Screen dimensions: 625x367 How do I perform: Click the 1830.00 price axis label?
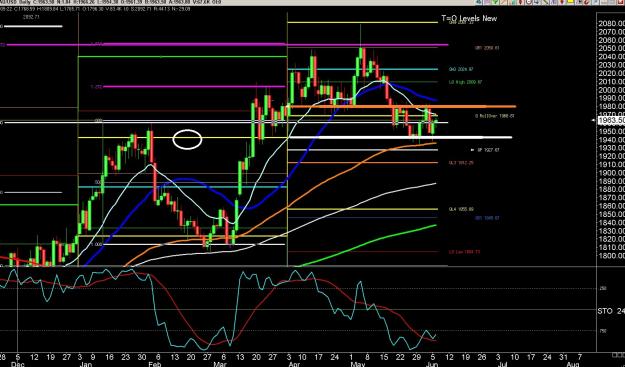tap(611, 231)
